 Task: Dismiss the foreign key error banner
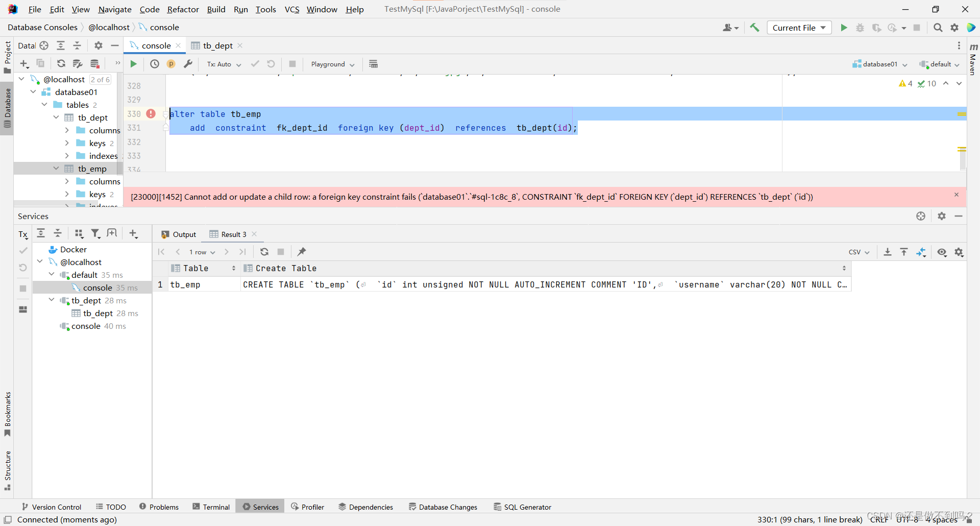[957, 195]
